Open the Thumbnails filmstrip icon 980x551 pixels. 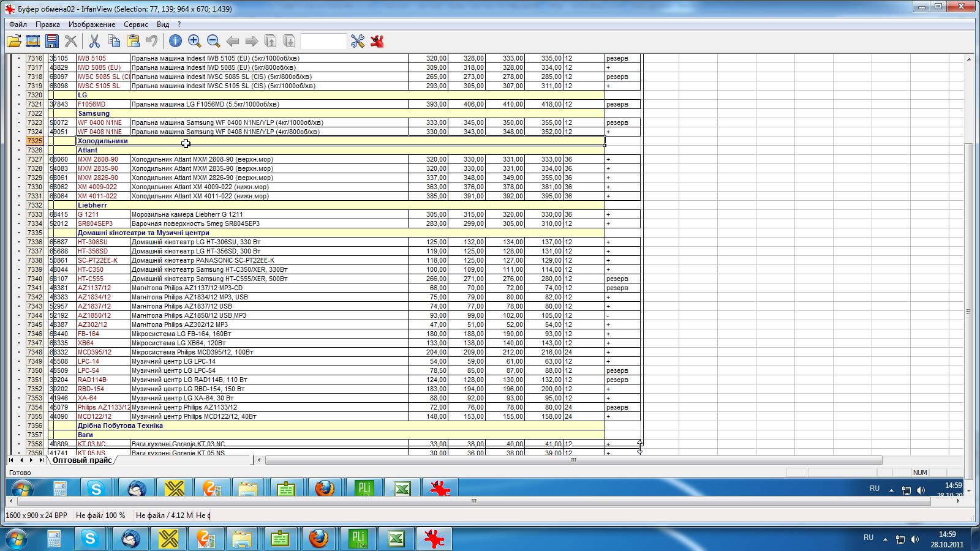(x=33, y=41)
